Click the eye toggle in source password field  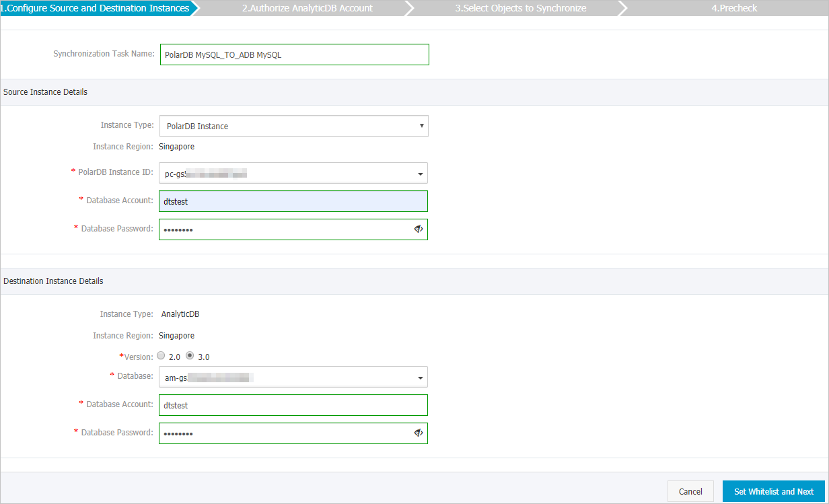tap(418, 229)
